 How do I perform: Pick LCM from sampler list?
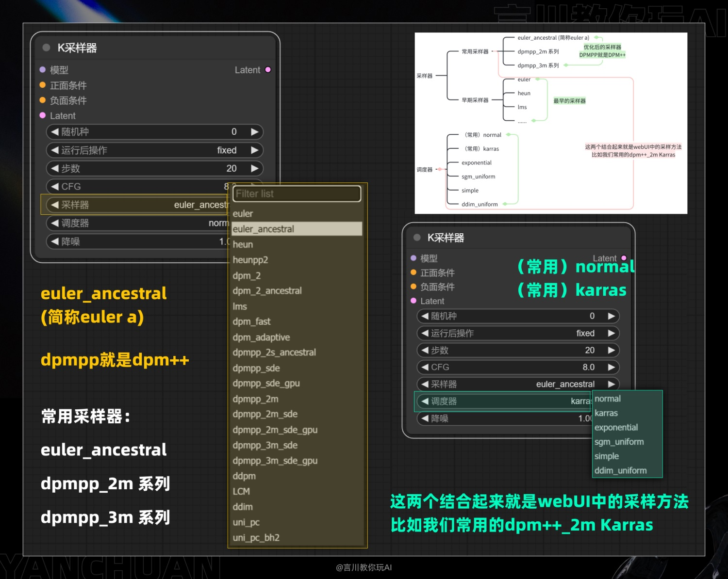click(x=297, y=491)
